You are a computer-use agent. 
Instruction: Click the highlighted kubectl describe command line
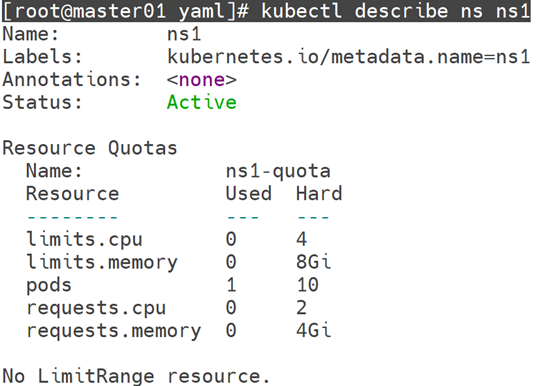pos(266,11)
